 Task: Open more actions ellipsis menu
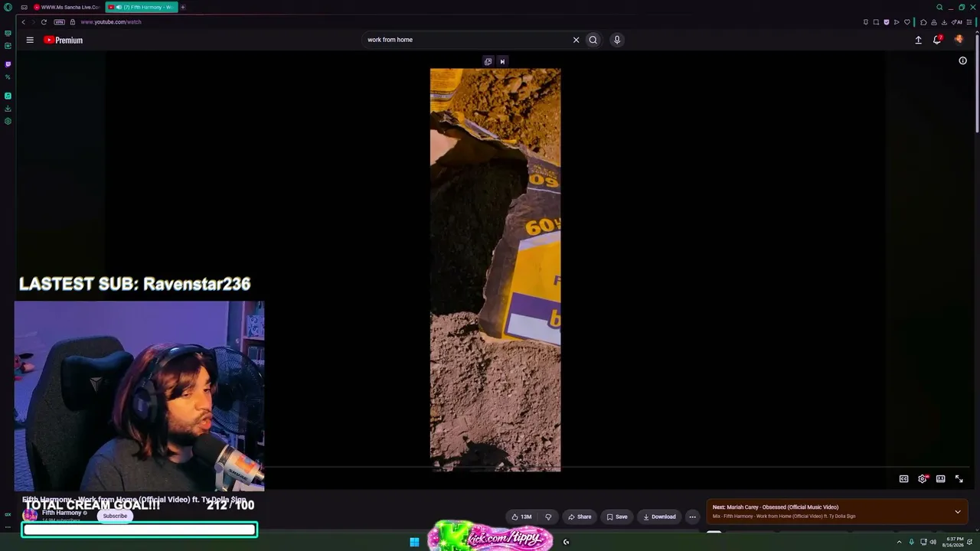click(693, 517)
